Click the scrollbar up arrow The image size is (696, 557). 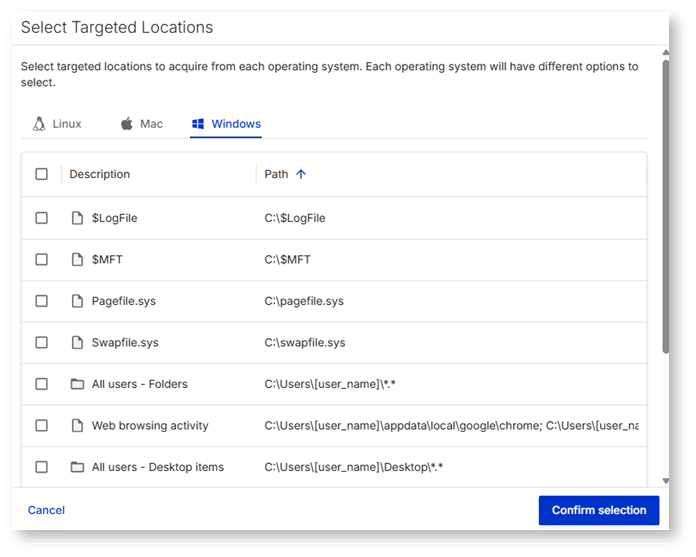[665, 52]
